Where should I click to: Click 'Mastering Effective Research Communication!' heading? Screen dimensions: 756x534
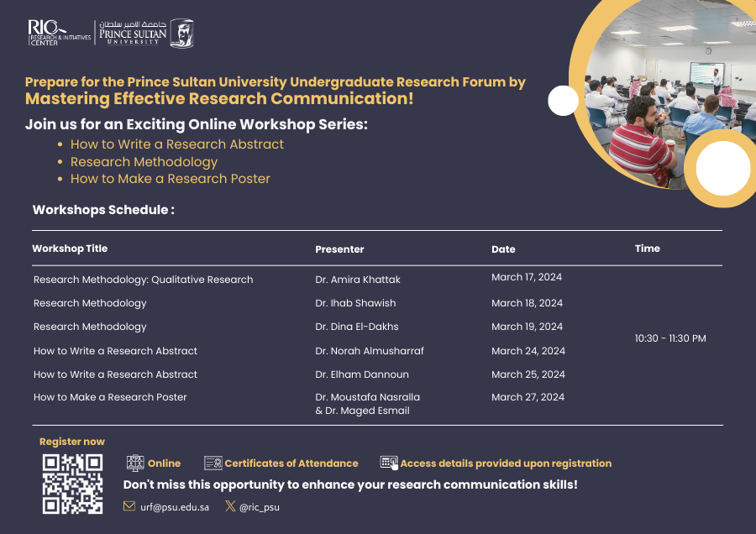pos(219,98)
